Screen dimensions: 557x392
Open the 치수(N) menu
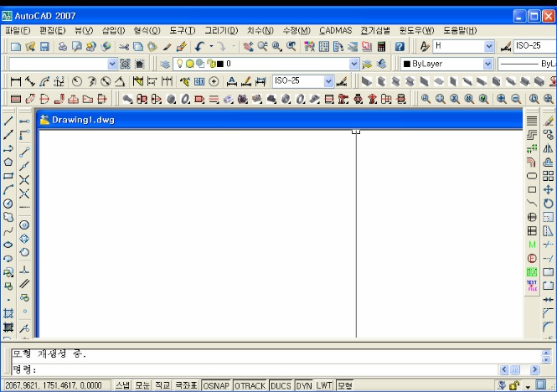(260, 30)
